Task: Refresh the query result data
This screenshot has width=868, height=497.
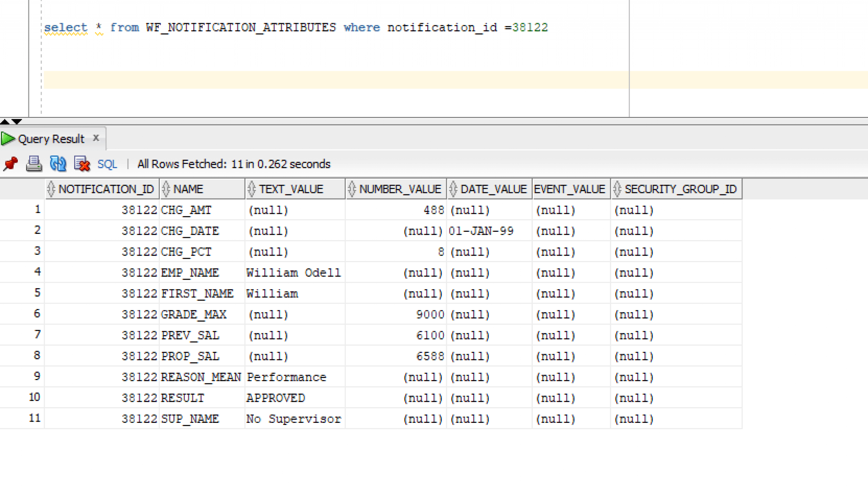Action: coord(58,164)
